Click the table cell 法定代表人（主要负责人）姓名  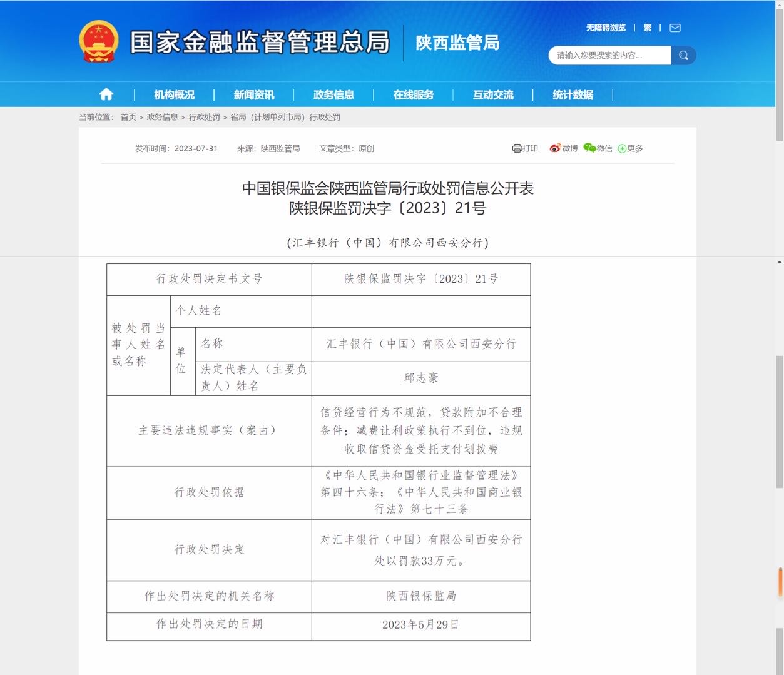pyautogui.click(x=253, y=378)
